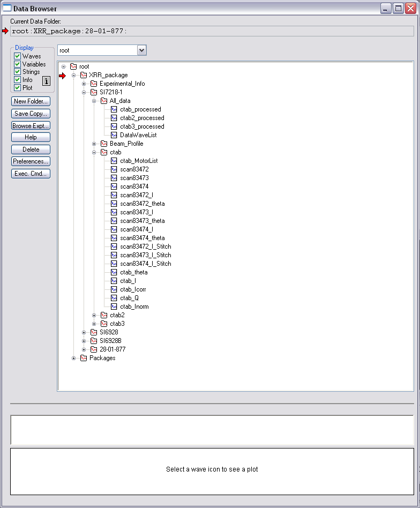Collapse the root tree node
This screenshot has height=508, width=420.
[x=64, y=67]
